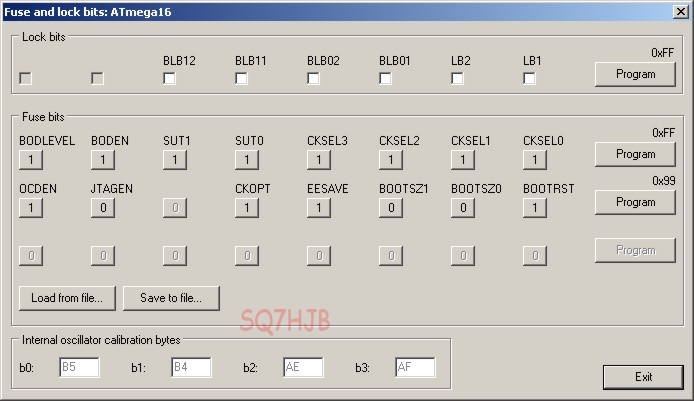Click the 'Internal oscillator calibration bytes' group label
The height and width of the screenshot is (401, 694).
(101, 340)
